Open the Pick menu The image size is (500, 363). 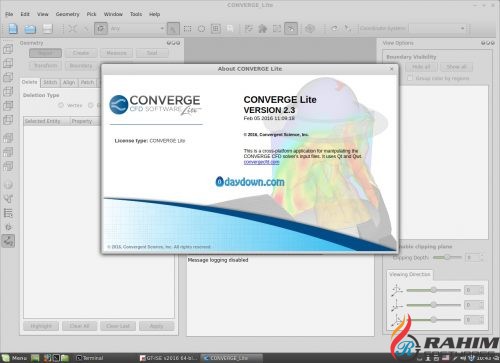91,14
